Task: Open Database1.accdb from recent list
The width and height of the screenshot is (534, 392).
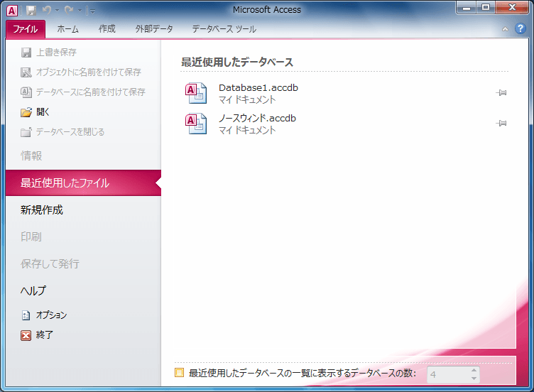Action: 258,88
